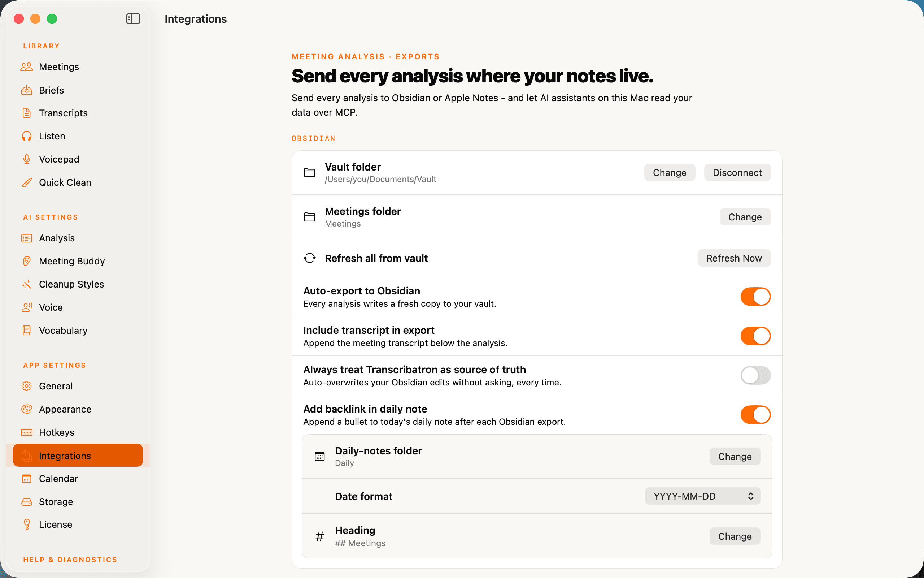Click the Appearance palette icon
Screen dimensions: 924x578
[x=26, y=409]
